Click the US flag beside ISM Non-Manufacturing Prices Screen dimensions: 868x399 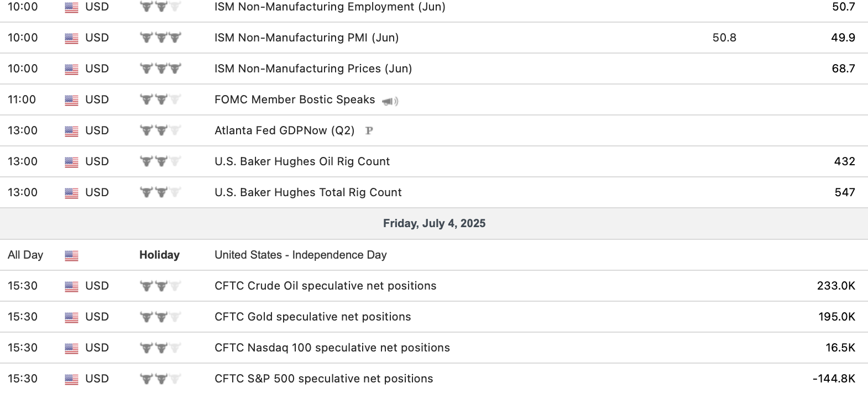click(x=71, y=69)
